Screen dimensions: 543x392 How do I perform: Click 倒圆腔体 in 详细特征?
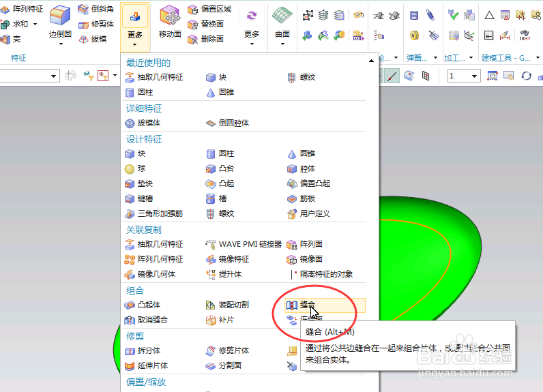(227, 123)
